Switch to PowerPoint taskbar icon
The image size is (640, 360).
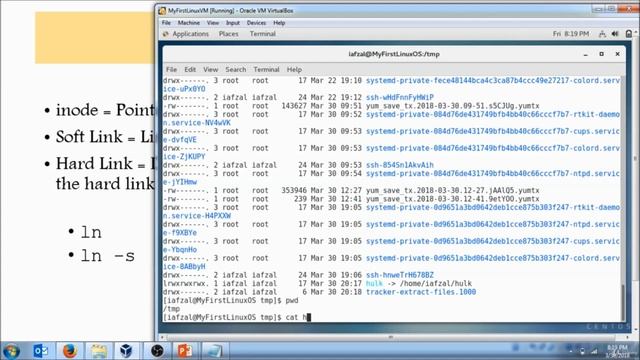point(185,351)
